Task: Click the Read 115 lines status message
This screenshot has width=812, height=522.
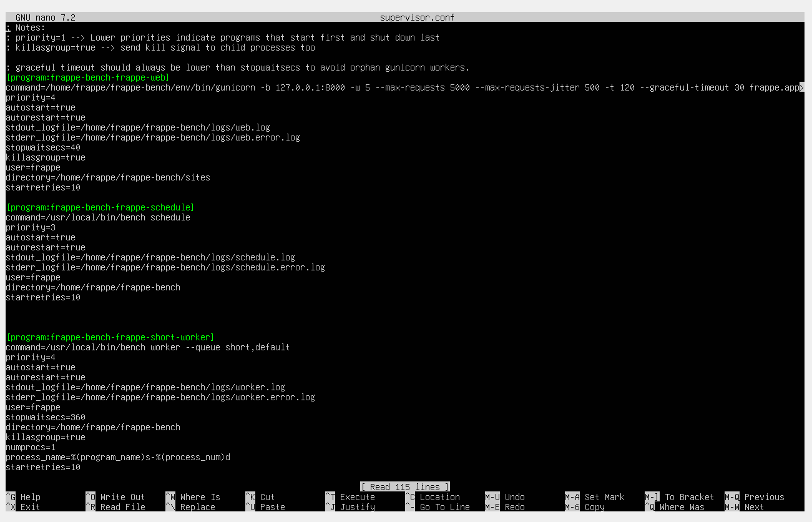Action: tap(405, 487)
